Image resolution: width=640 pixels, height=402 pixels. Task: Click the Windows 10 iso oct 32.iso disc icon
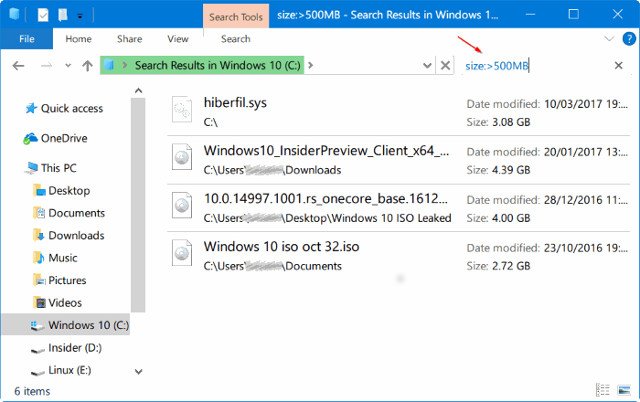coord(182,253)
